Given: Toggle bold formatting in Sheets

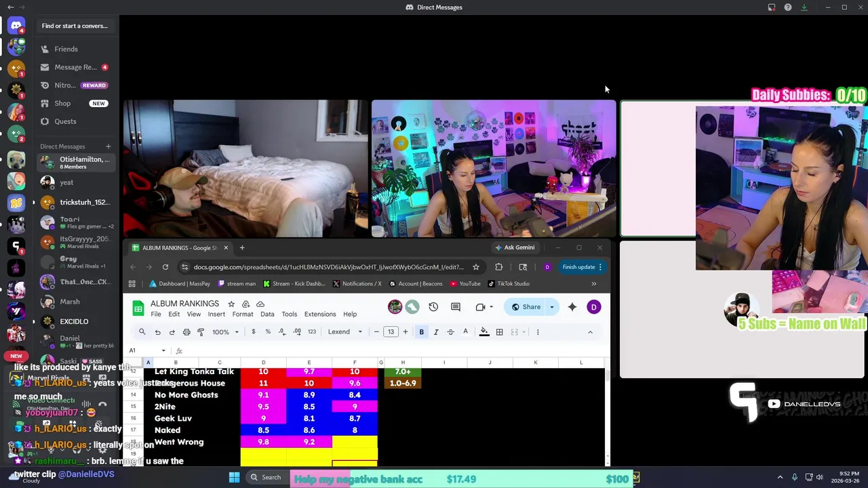Looking at the screenshot, I should (x=422, y=332).
